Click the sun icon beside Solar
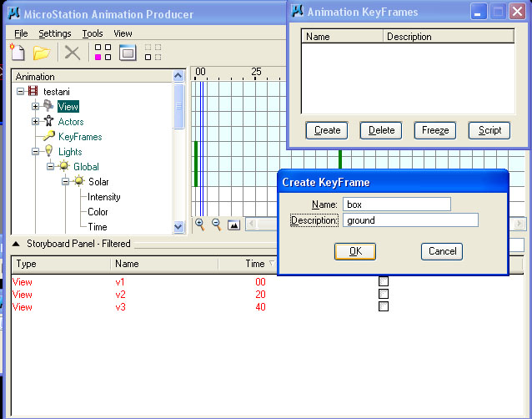Screen dimensions: 532x419 [78, 181]
